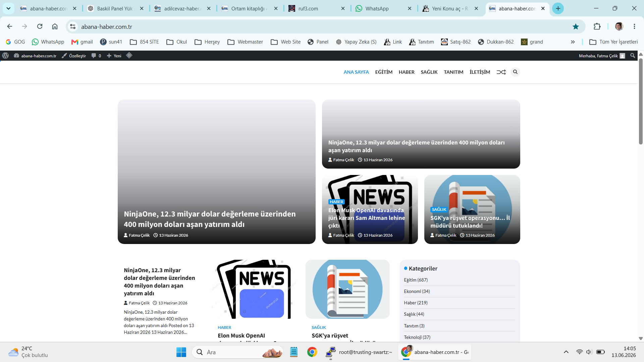Screen dimensions: 644x362
Task: Open the Okul bookmark folder
Action: click(x=177, y=42)
